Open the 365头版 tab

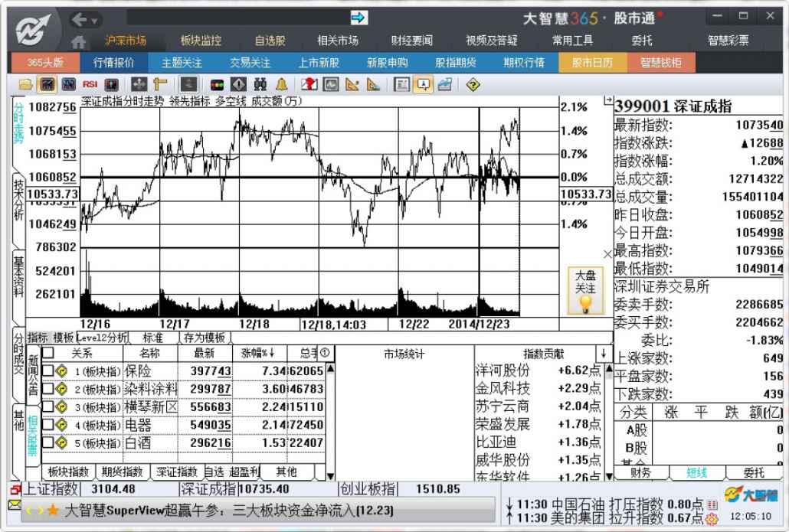click(x=45, y=63)
